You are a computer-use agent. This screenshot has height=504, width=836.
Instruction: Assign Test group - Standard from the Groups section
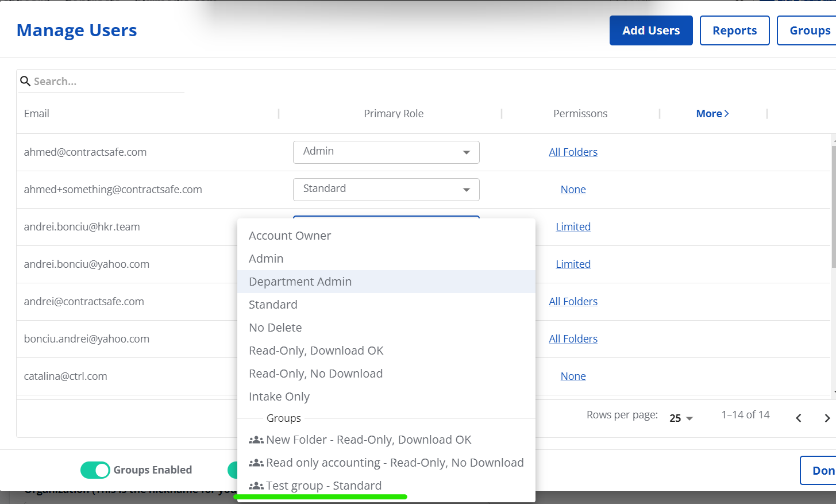point(323,485)
